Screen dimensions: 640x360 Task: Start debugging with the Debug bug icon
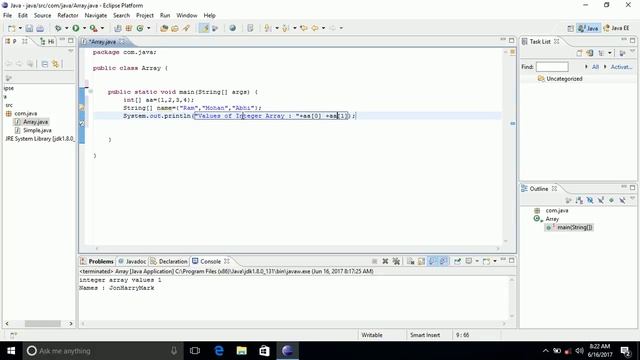pos(58,28)
